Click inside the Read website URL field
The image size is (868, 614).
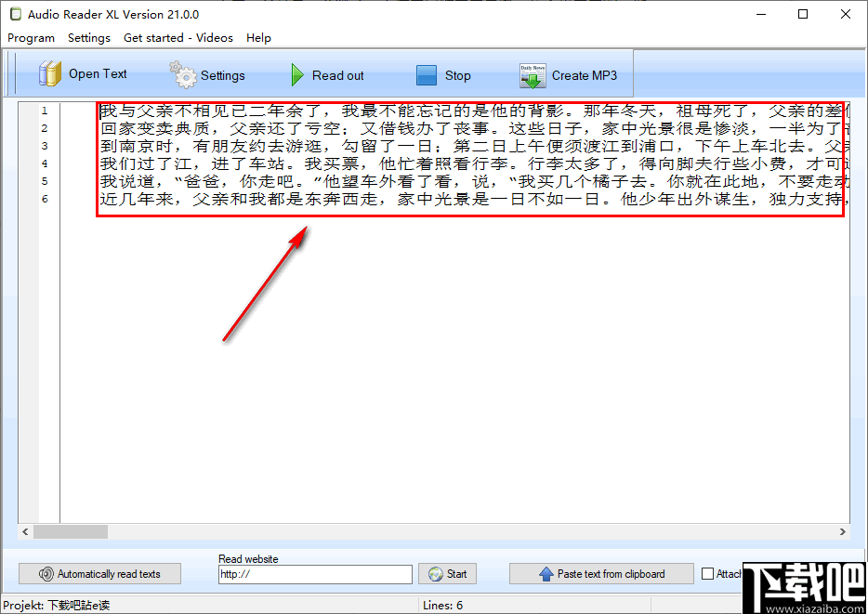[315, 574]
